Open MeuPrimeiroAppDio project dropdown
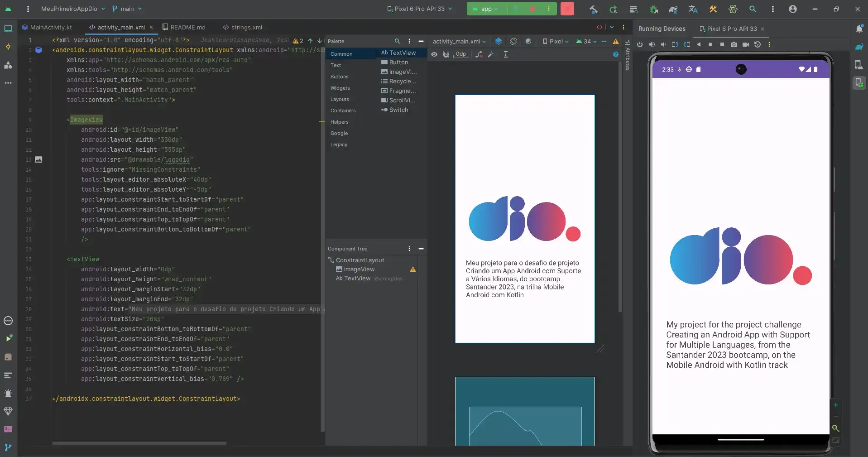 point(73,9)
